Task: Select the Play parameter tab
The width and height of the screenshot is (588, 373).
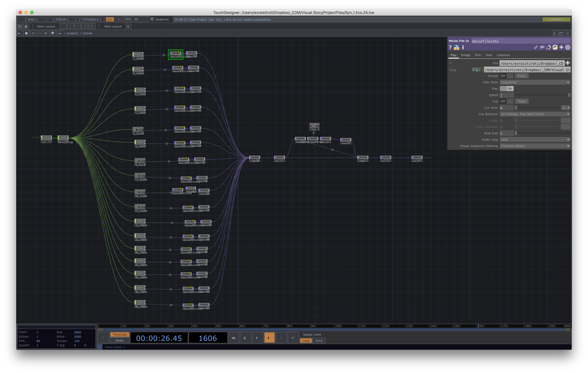Action: 453,55
